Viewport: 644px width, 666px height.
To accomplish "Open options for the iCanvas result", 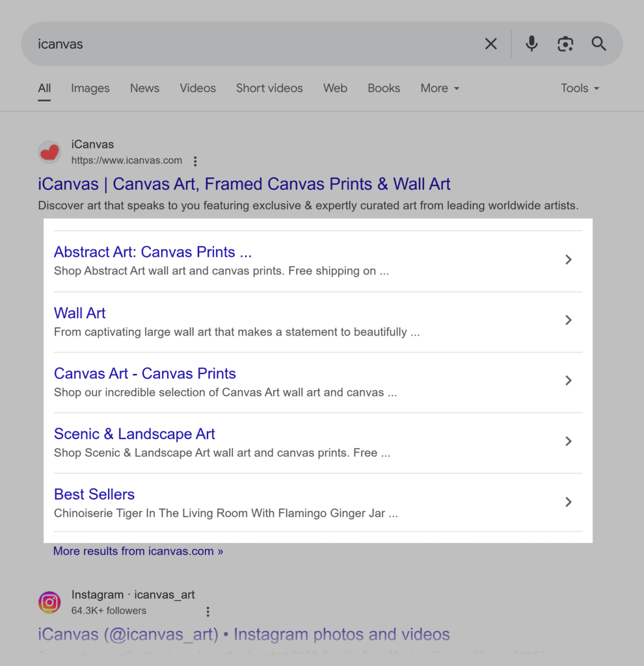I will tap(195, 161).
